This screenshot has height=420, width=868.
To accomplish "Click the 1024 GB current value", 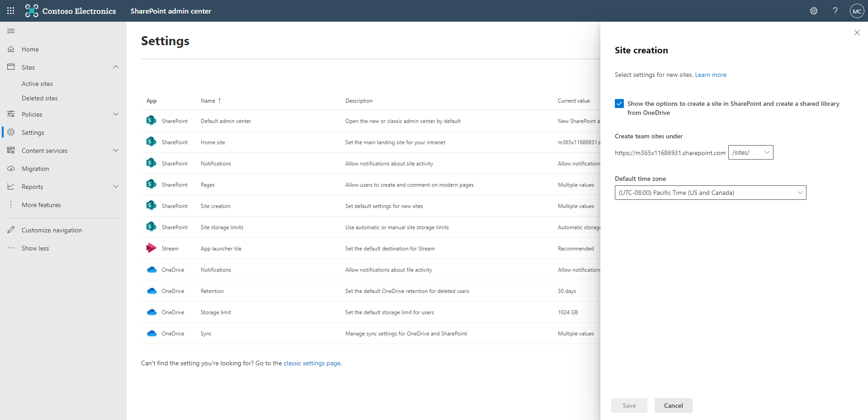I will point(568,312).
